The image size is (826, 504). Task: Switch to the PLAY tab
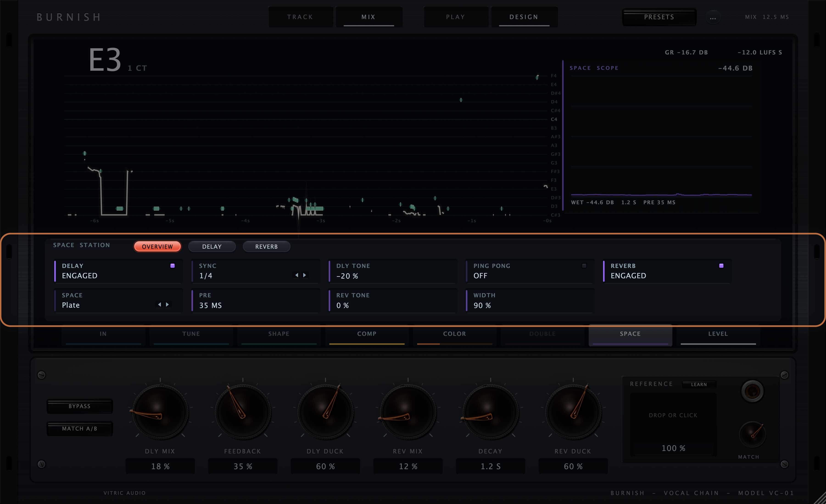tap(456, 17)
